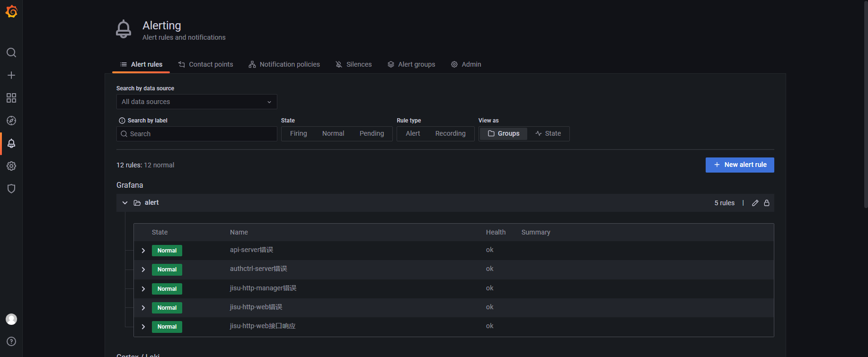Expand the jisu-http-web错误 rule row
The height and width of the screenshot is (357, 868).
(143, 308)
